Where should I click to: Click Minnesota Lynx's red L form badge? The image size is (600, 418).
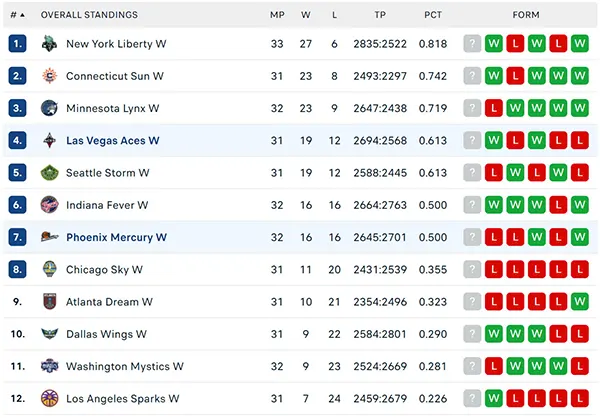point(494,108)
